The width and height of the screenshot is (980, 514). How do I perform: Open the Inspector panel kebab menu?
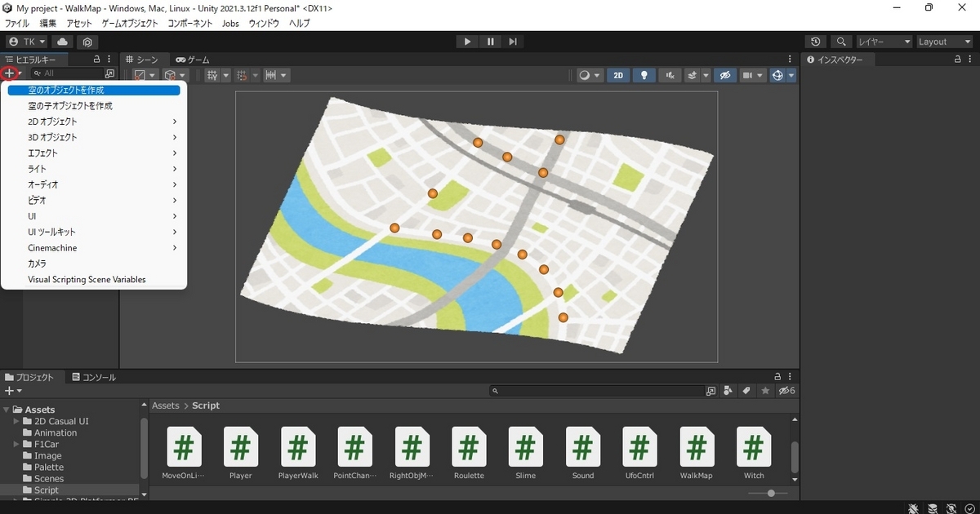[x=970, y=60]
